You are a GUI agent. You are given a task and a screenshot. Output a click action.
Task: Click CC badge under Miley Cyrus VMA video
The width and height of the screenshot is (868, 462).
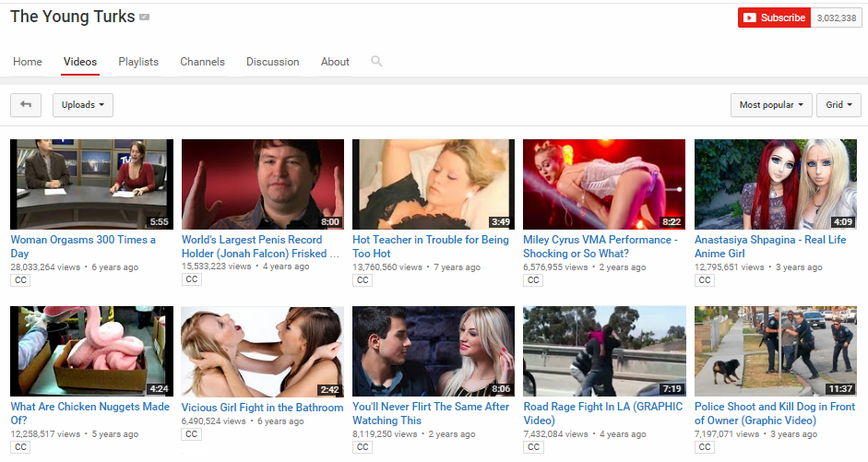tap(533, 280)
